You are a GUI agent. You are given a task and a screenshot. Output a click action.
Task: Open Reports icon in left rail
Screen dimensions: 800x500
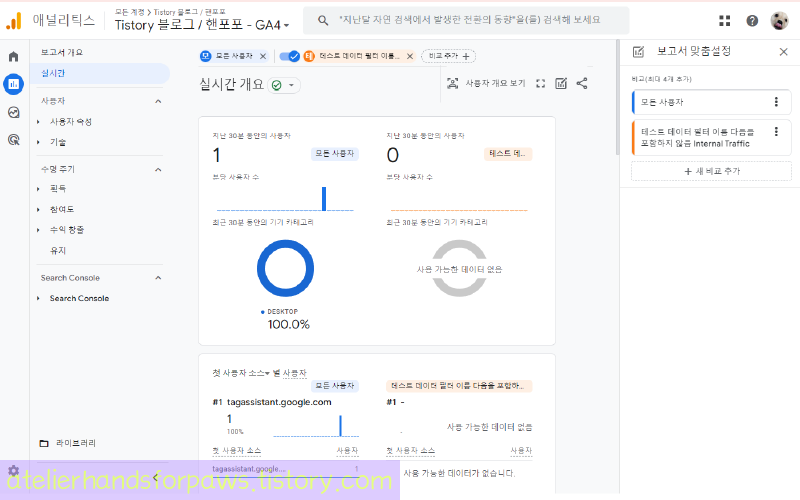coord(14,84)
